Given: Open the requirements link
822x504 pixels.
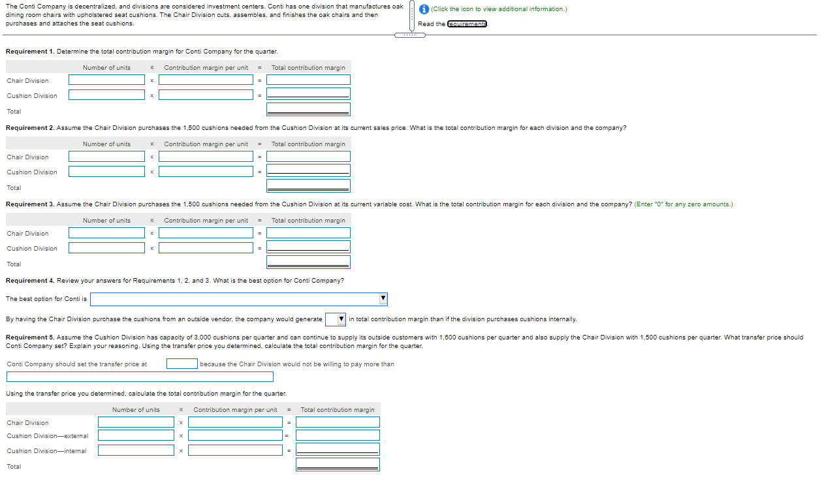Looking at the screenshot, I should tap(467, 24).
